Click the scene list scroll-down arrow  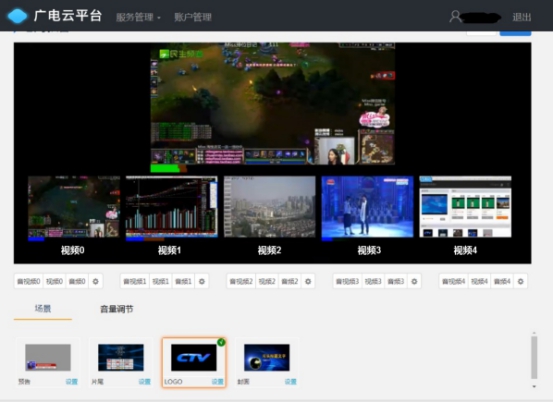point(534,386)
